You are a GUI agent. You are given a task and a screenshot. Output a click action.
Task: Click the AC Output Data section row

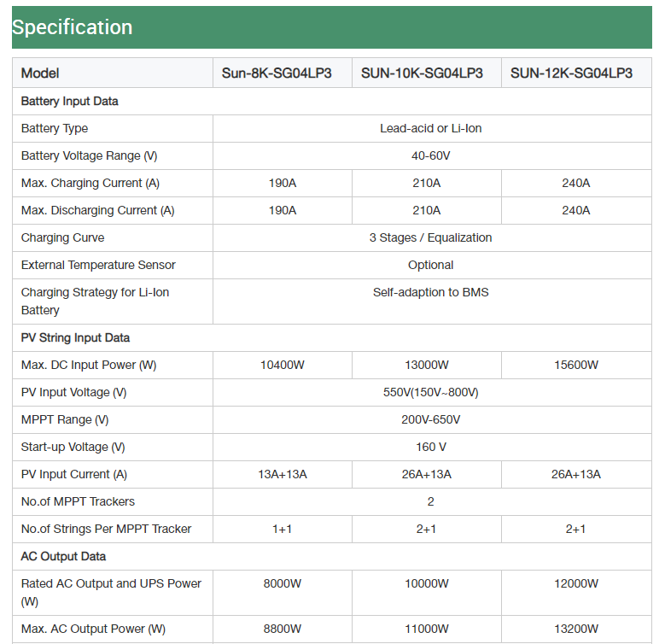332,556
